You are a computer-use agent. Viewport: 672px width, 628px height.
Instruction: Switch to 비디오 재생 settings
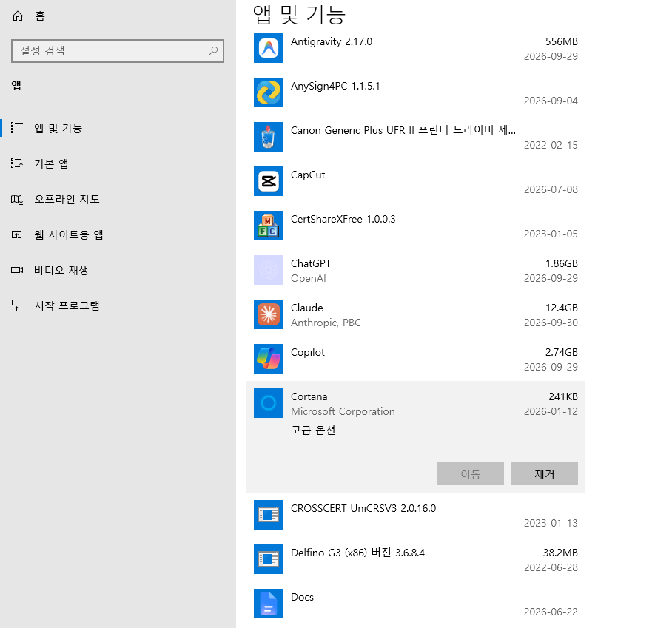[61, 270]
